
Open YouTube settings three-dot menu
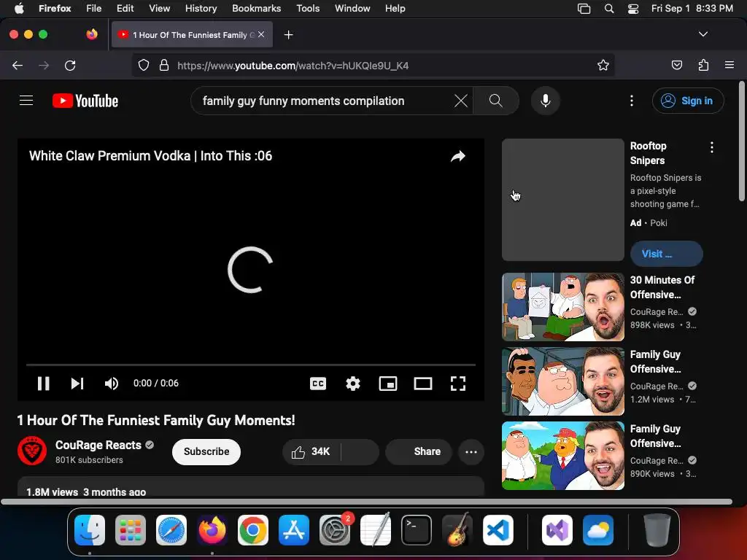[x=632, y=101]
